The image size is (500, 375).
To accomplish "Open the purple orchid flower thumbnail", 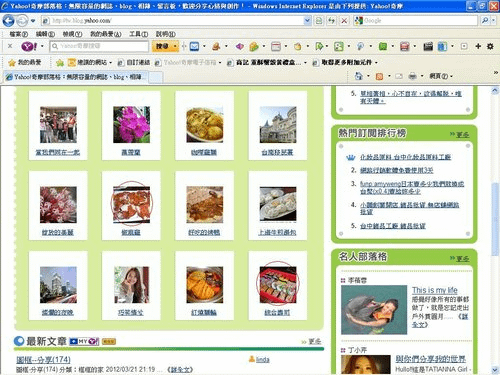I will (131, 125).
